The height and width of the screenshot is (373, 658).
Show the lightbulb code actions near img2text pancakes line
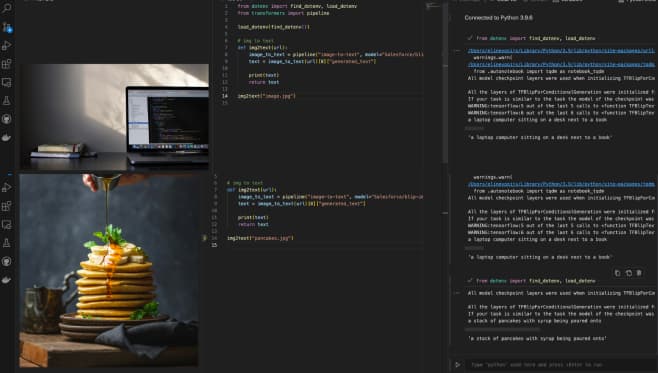[205, 238]
